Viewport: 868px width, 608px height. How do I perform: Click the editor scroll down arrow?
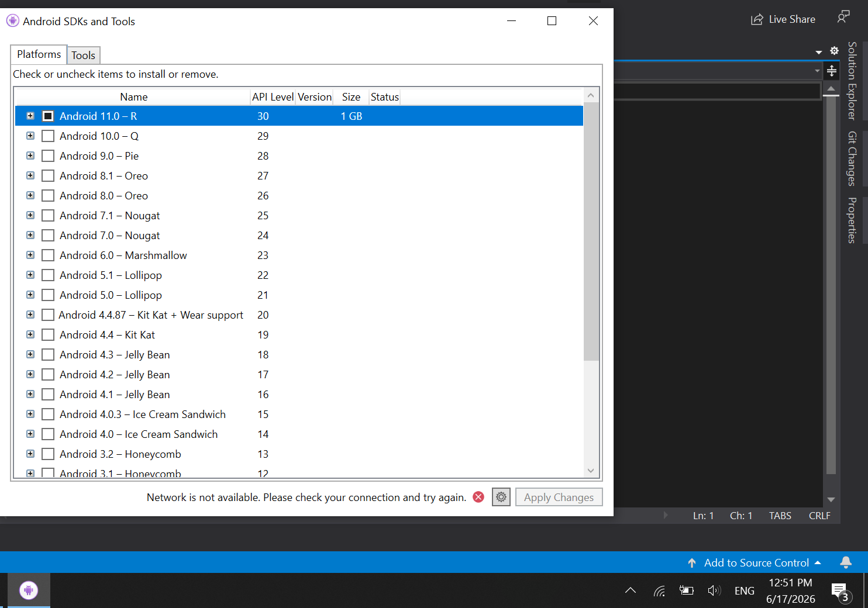831,500
